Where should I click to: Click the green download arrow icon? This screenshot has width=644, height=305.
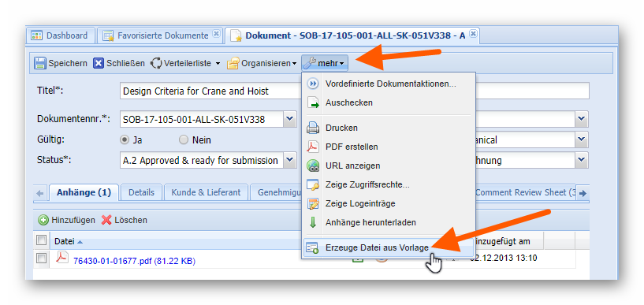pos(313,222)
